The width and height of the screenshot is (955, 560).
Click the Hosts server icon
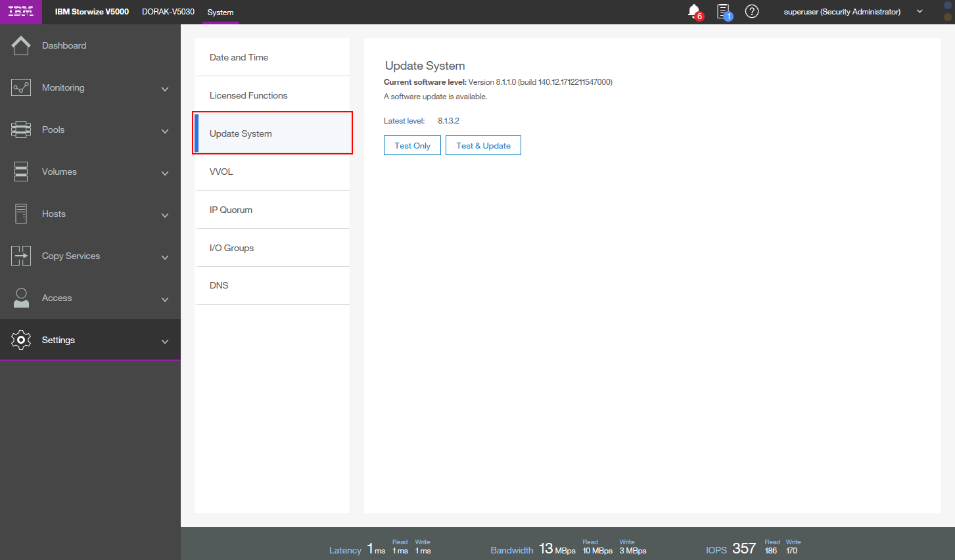point(21,214)
